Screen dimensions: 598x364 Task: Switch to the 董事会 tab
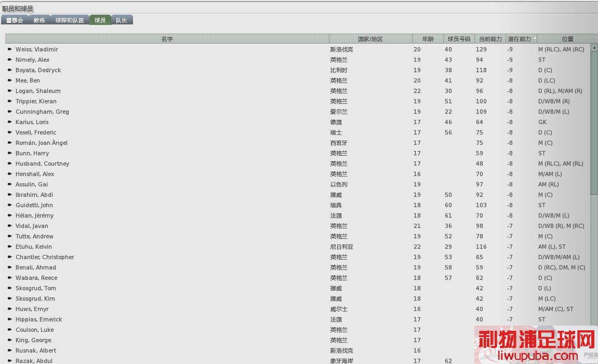click(15, 20)
